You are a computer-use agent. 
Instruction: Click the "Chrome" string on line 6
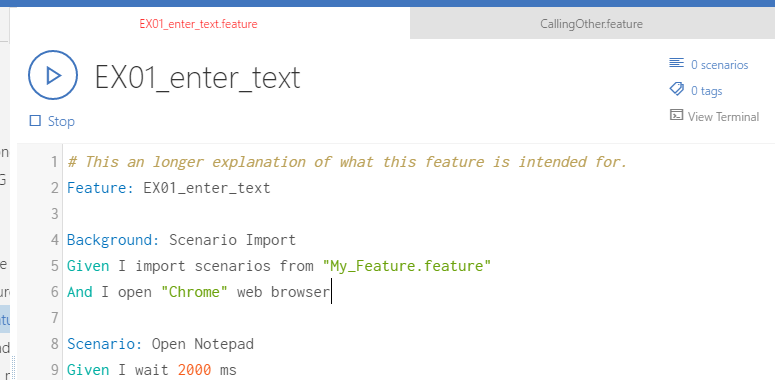pos(194,292)
